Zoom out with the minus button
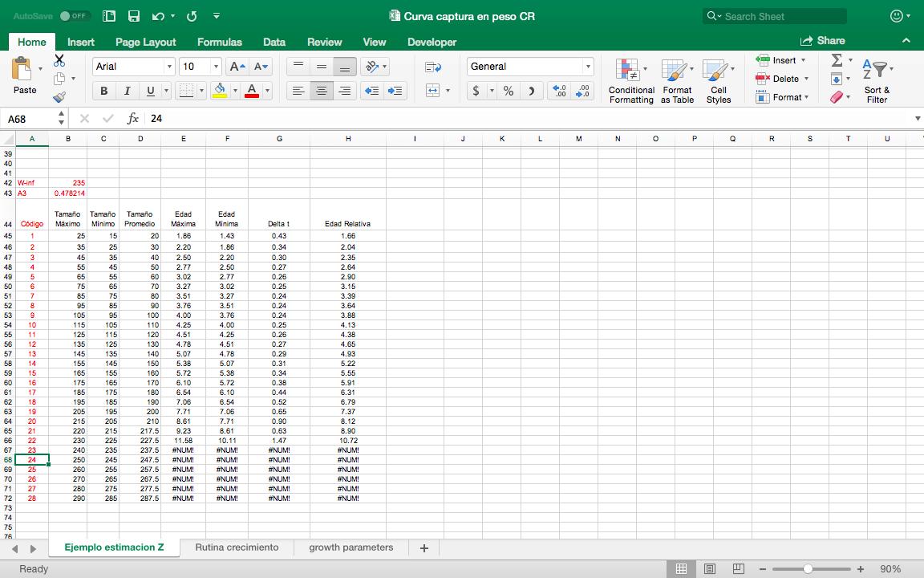Viewport: 924px width, 578px height. (763, 568)
